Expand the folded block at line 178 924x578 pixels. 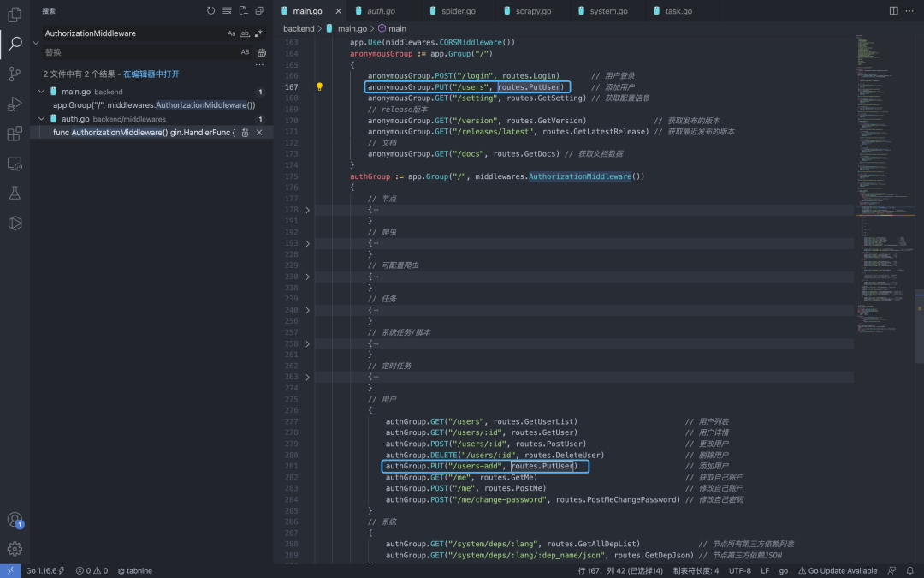coord(308,210)
